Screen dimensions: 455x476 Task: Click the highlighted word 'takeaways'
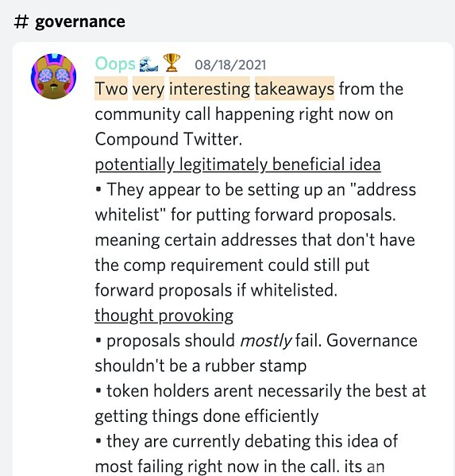295,89
